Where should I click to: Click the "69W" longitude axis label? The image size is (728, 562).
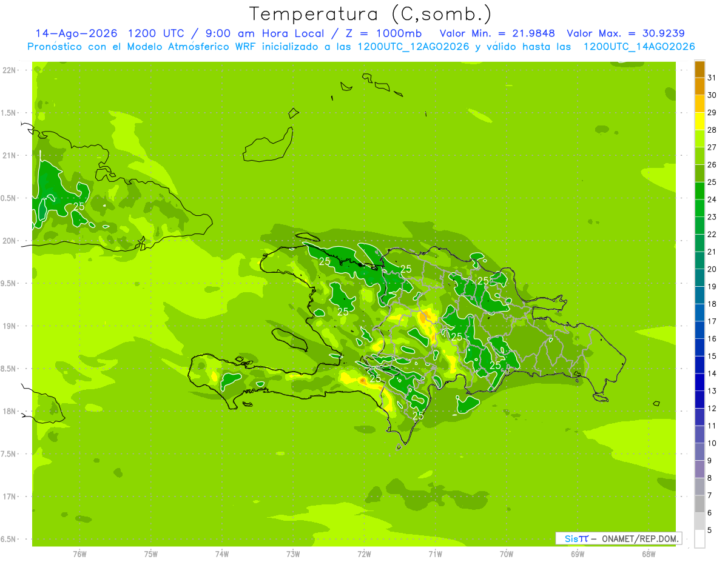click(x=578, y=554)
